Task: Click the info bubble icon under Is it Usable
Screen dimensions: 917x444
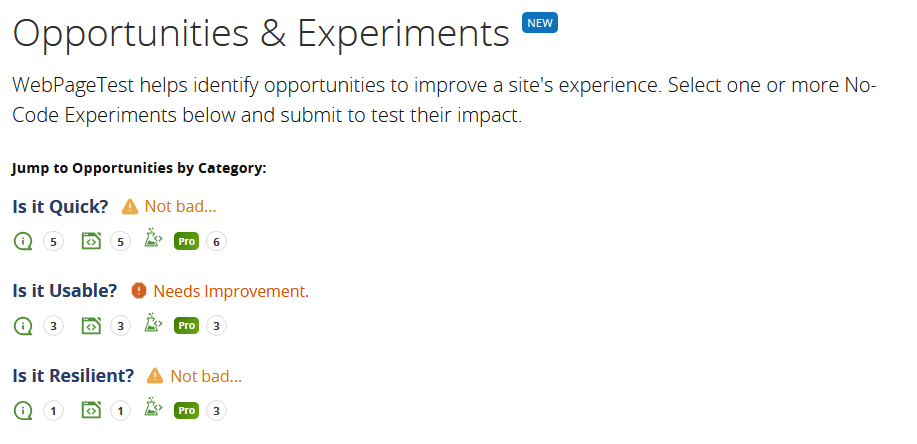Action: click(23, 325)
